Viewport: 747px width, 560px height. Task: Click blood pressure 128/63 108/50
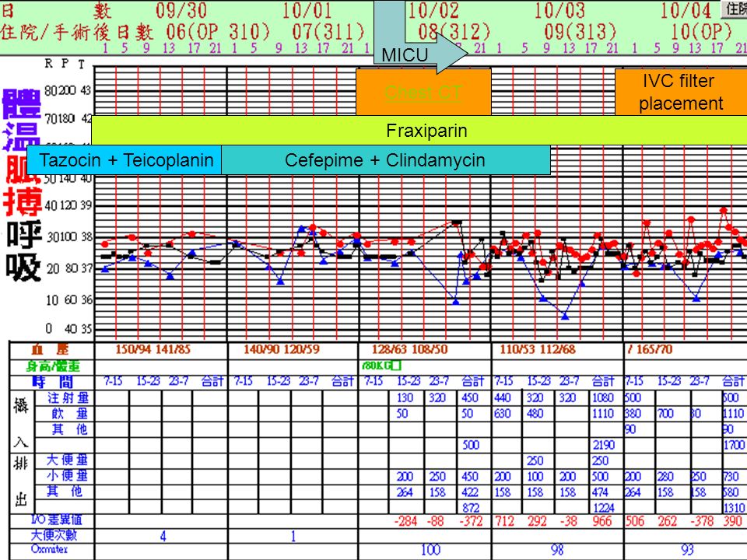[x=410, y=349]
